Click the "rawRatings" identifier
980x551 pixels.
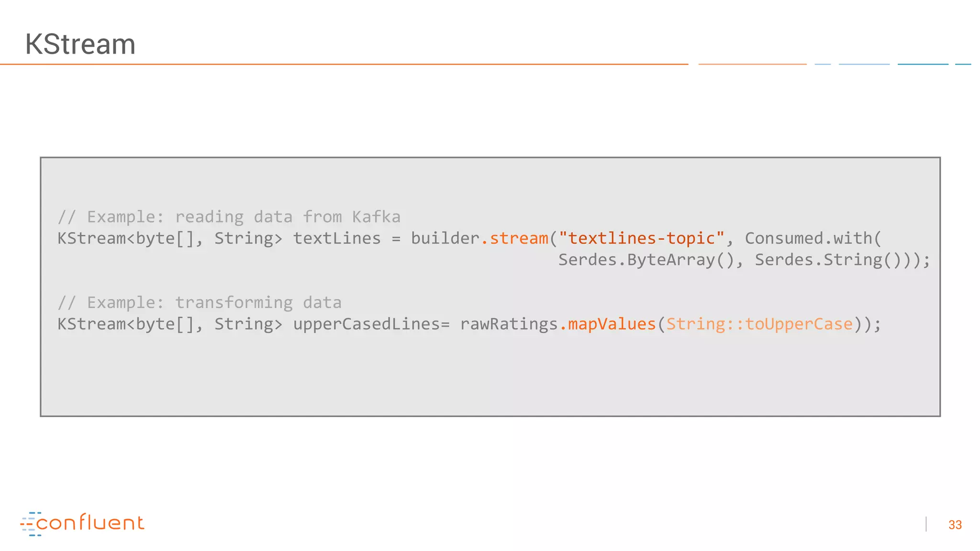point(509,324)
